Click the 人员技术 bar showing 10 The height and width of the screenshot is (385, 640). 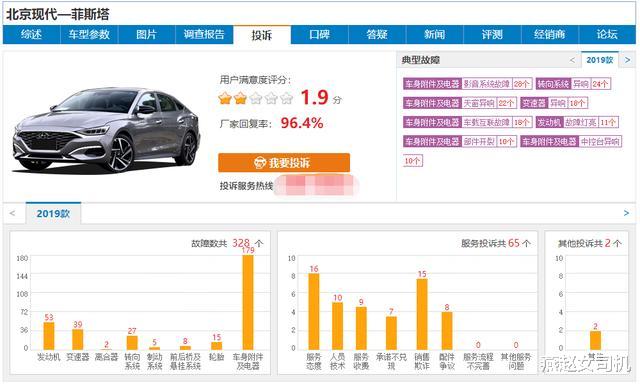coord(337,326)
